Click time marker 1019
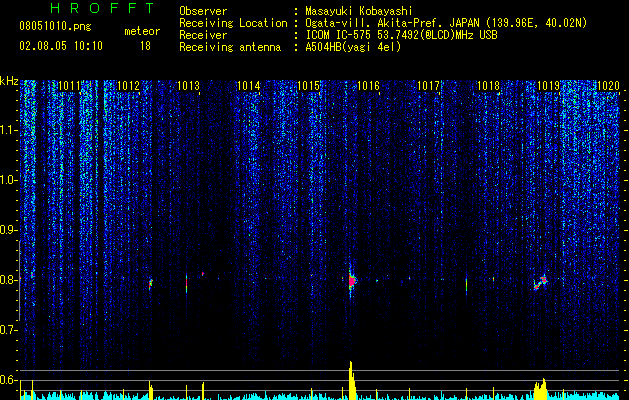Screen dimensions: 629x400 (x=548, y=85)
